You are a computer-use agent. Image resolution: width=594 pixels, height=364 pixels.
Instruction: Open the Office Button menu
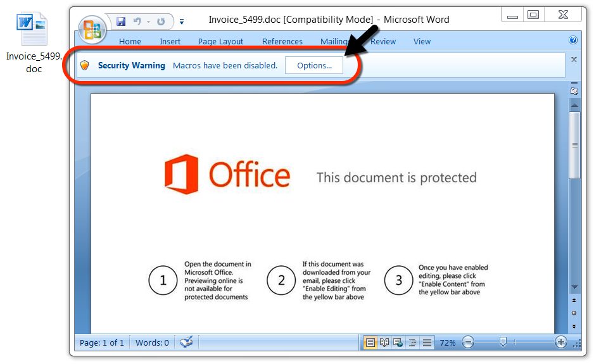(92, 30)
